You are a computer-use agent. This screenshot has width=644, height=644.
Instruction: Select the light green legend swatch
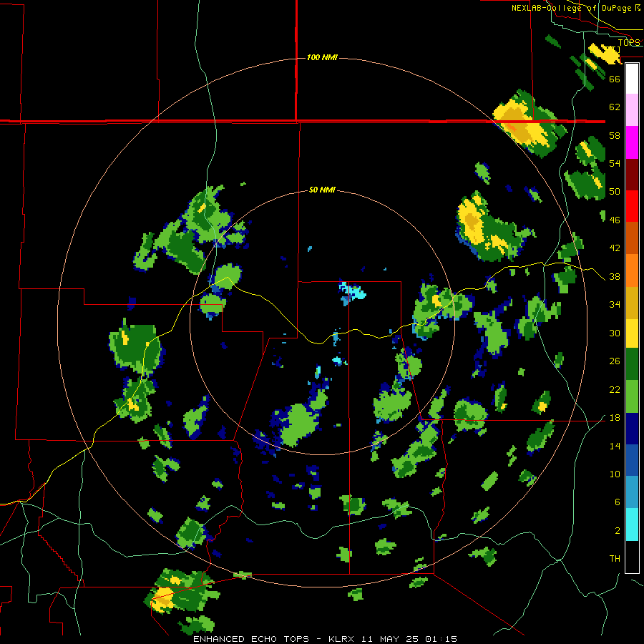pyautogui.click(x=632, y=396)
